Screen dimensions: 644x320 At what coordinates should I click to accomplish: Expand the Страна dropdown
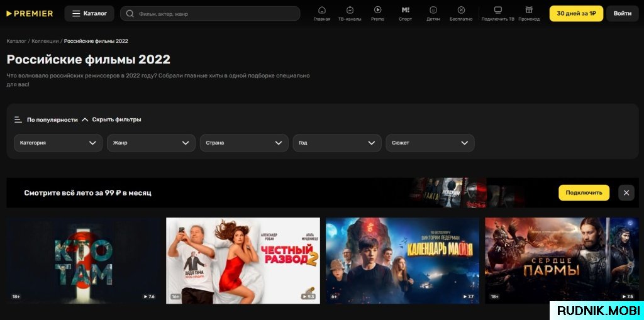coord(244,143)
